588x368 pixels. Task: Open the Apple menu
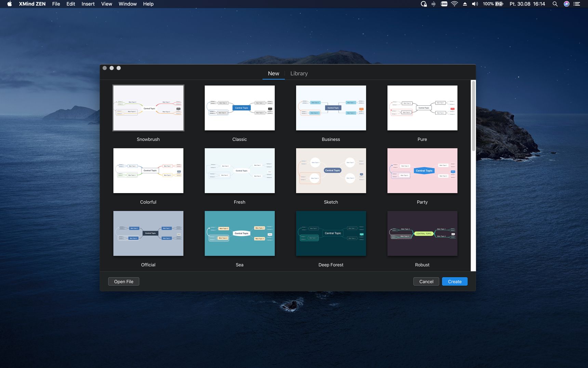click(10, 4)
